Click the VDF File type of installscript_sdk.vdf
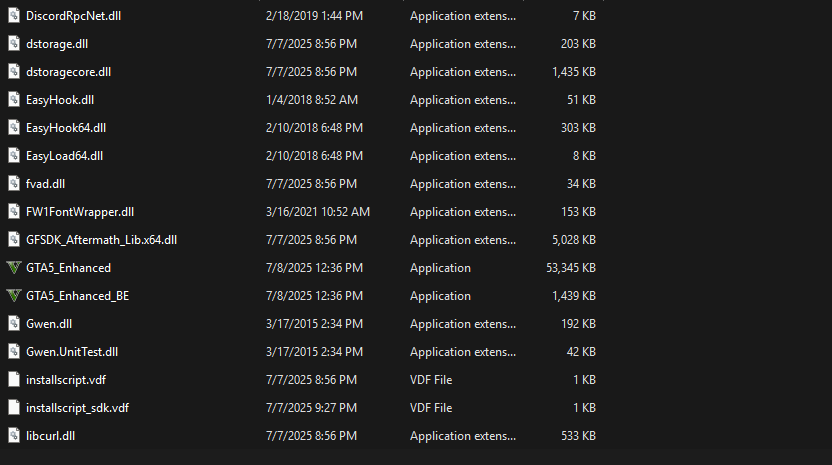 click(x=431, y=408)
